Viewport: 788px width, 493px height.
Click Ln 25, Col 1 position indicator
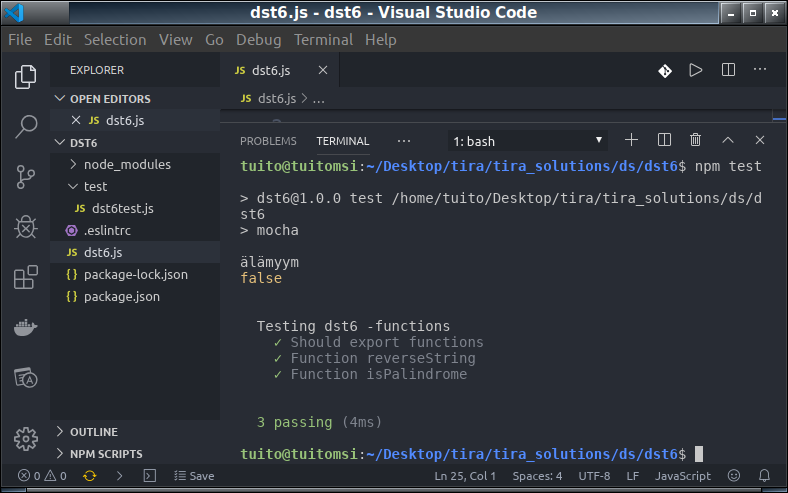tap(465, 476)
